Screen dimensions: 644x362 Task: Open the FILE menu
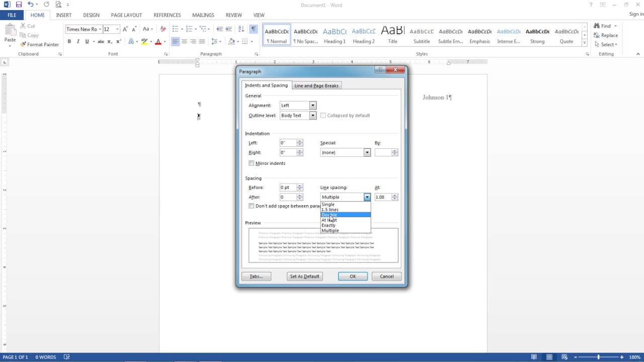click(x=12, y=15)
